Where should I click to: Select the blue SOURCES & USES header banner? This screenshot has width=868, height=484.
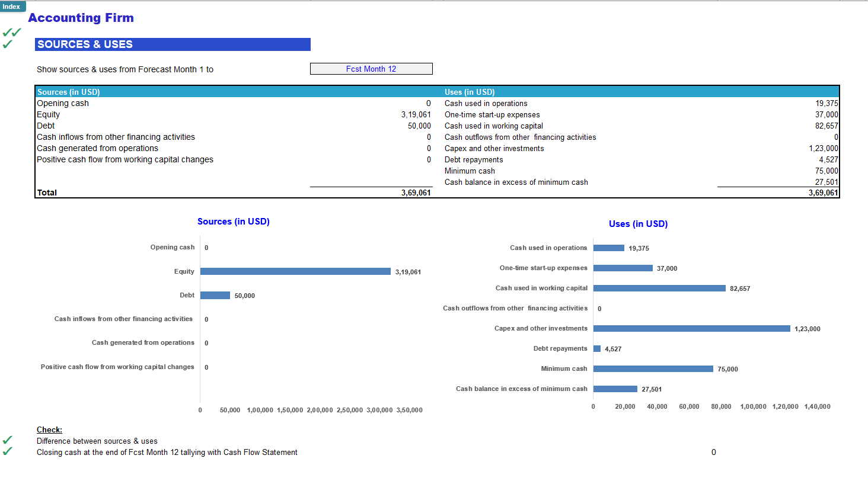point(172,44)
